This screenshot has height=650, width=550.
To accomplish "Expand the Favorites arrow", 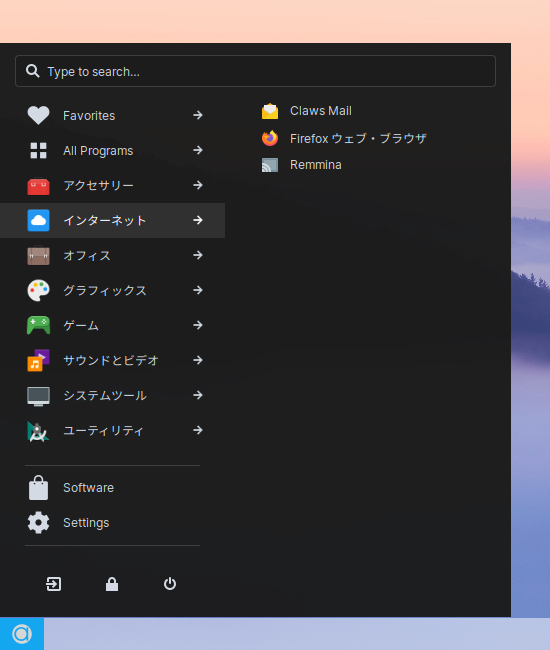I will point(198,115).
